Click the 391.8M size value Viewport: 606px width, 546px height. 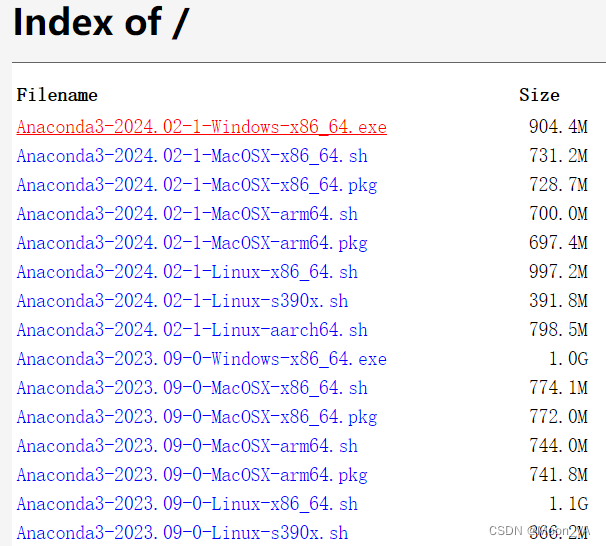click(x=558, y=301)
